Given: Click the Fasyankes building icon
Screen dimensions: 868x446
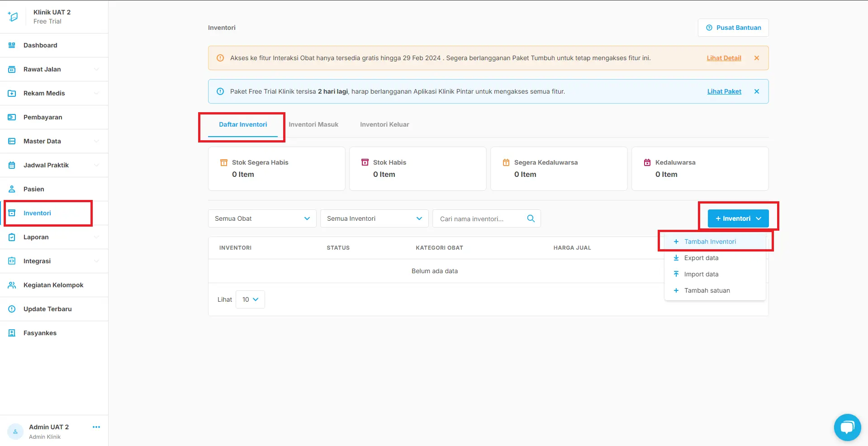Looking at the screenshot, I should pos(12,333).
